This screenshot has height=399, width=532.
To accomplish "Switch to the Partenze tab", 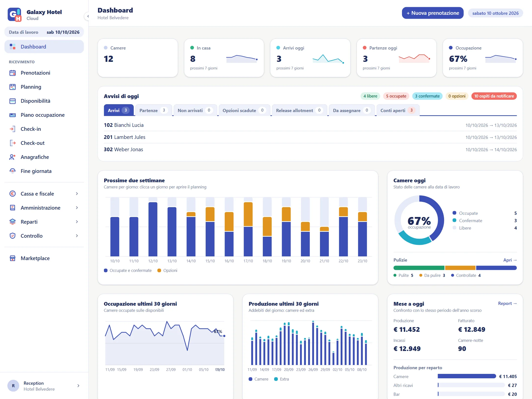I will click(x=153, y=110).
